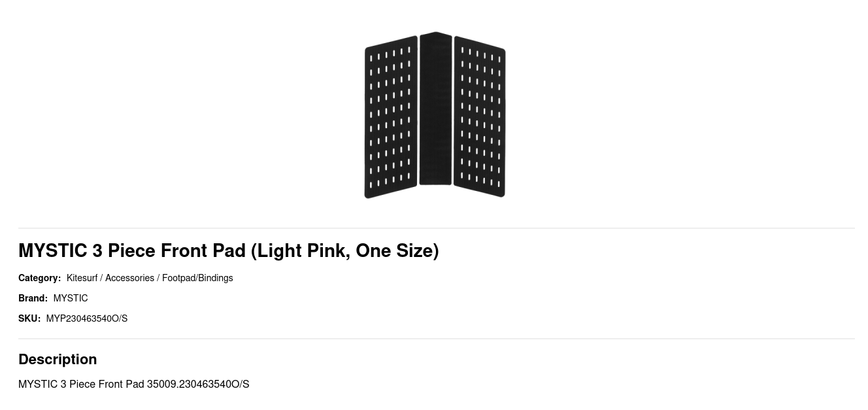Screen dimensions: 868x410
Task: Go to the Footpad/Bindings category
Action: [197, 278]
